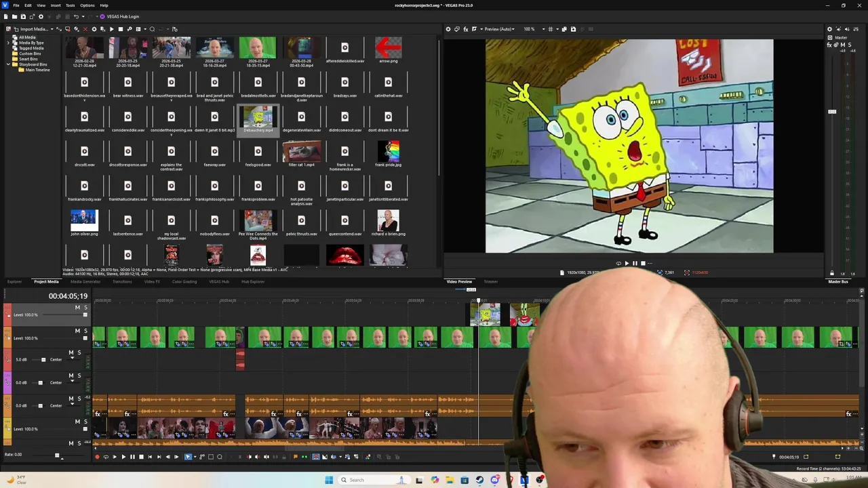Select the timeline Zoom magnifier tool
This screenshot has width=868, height=488.
point(220,457)
